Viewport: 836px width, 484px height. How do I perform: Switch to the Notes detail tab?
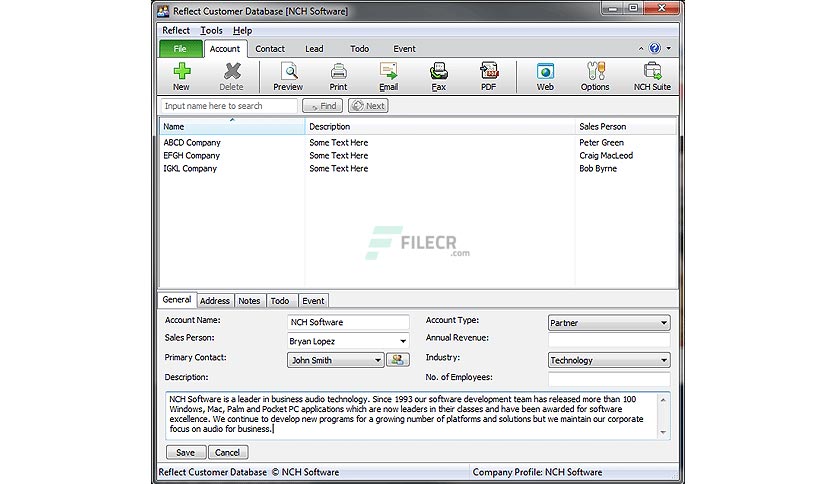click(249, 301)
